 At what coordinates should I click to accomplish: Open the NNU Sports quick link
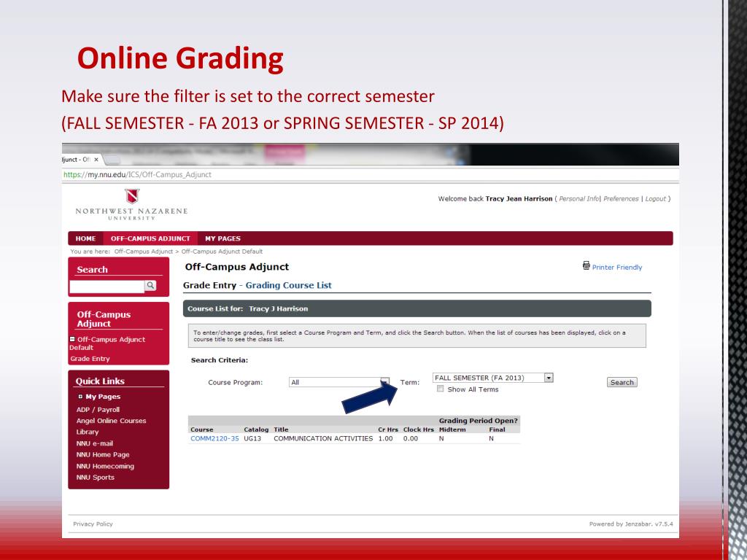tap(96, 478)
